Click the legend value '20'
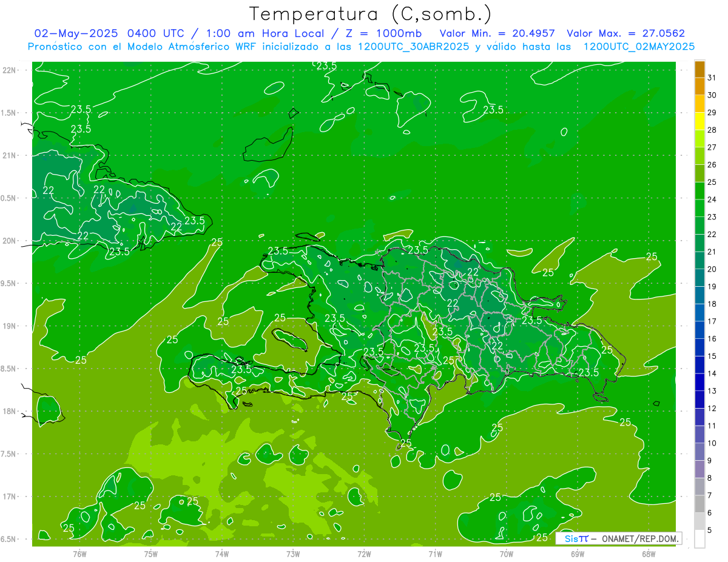This screenshot has width=728, height=562. click(x=712, y=269)
